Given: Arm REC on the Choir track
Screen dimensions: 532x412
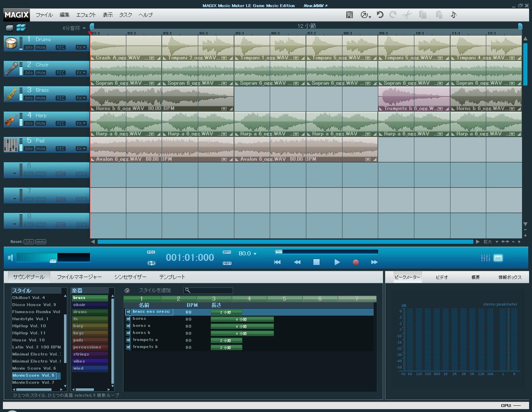Looking at the screenshot, I should point(61,73).
